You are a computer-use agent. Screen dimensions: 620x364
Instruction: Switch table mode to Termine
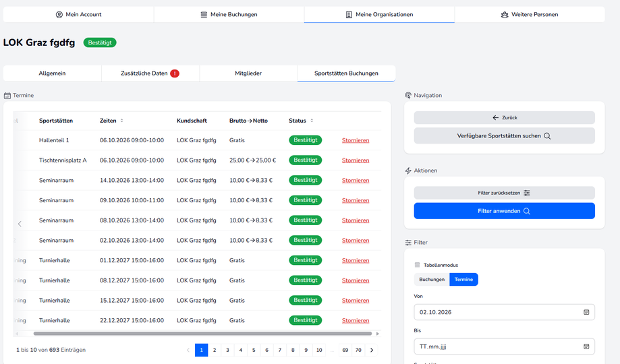point(463,280)
